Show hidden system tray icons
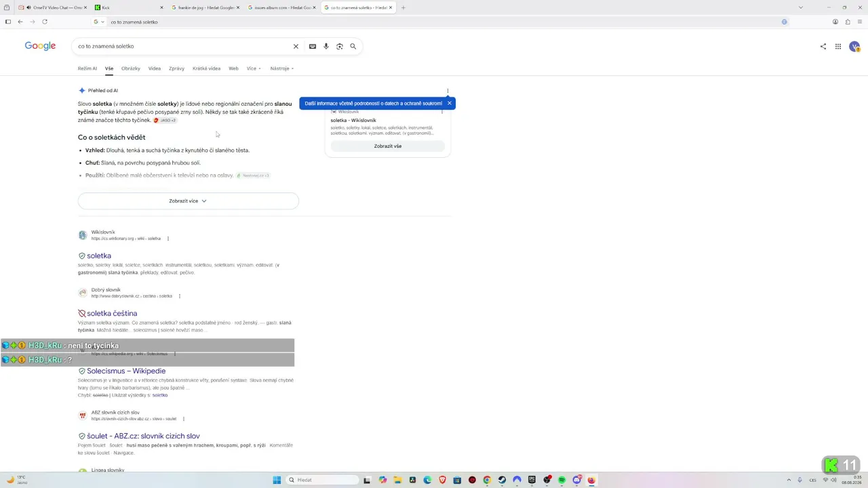This screenshot has width=868, height=488. [789, 480]
